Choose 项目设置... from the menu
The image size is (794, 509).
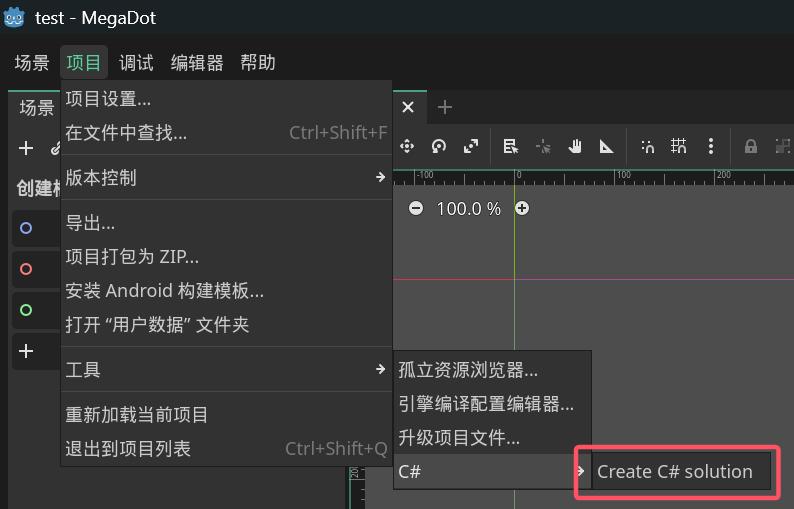click(108, 99)
